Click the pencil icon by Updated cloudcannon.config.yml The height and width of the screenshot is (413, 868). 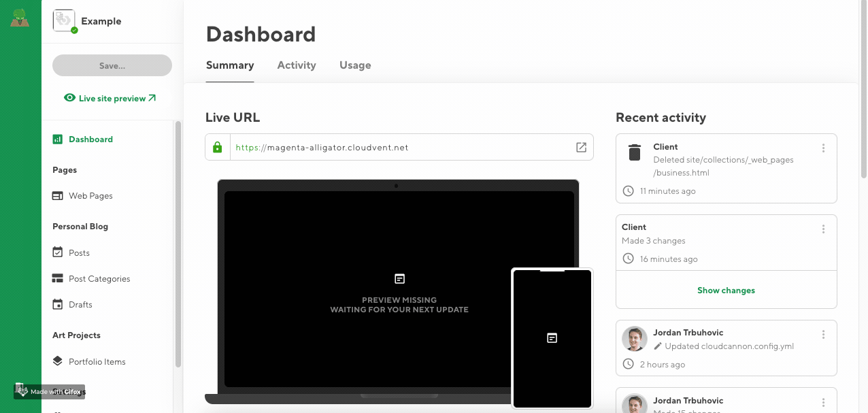658,346
